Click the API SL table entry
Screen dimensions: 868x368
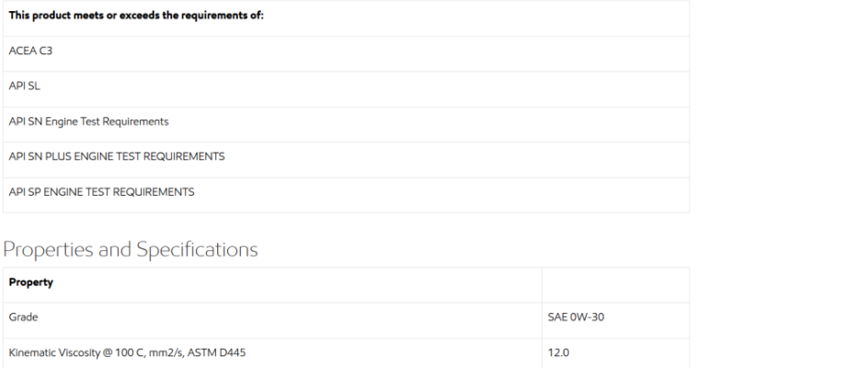(346, 89)
